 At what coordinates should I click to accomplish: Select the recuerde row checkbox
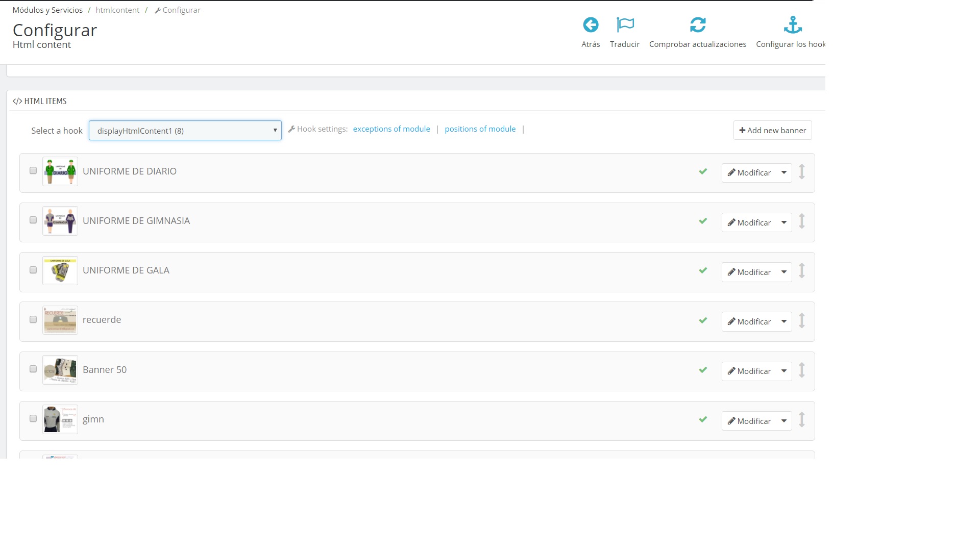[33, 319]
